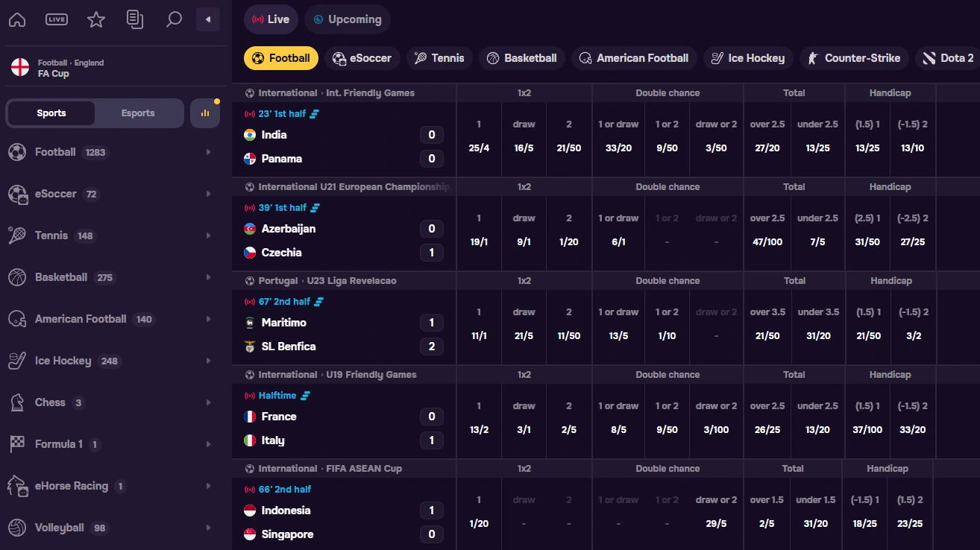Expand the Volleyball sidebar arrow
The image size is (980, 550).
click(x=208, y=528)
